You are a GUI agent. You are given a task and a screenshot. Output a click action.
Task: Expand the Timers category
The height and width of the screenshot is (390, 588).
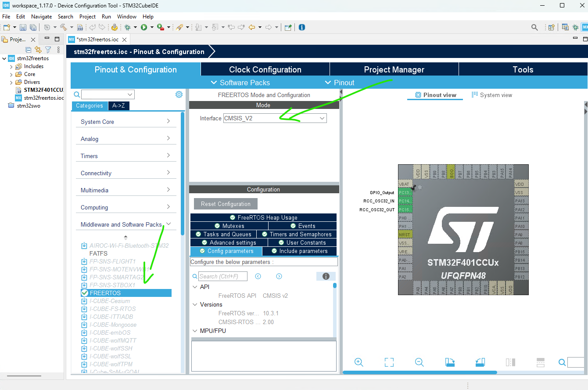125,156
